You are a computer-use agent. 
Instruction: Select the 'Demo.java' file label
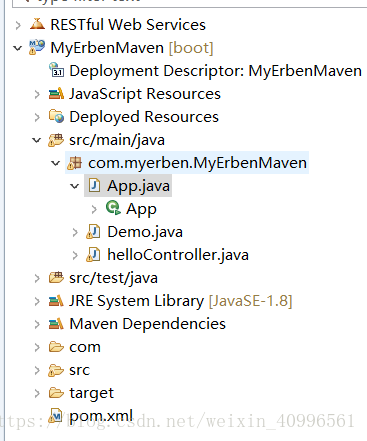[x=145, y=232]
